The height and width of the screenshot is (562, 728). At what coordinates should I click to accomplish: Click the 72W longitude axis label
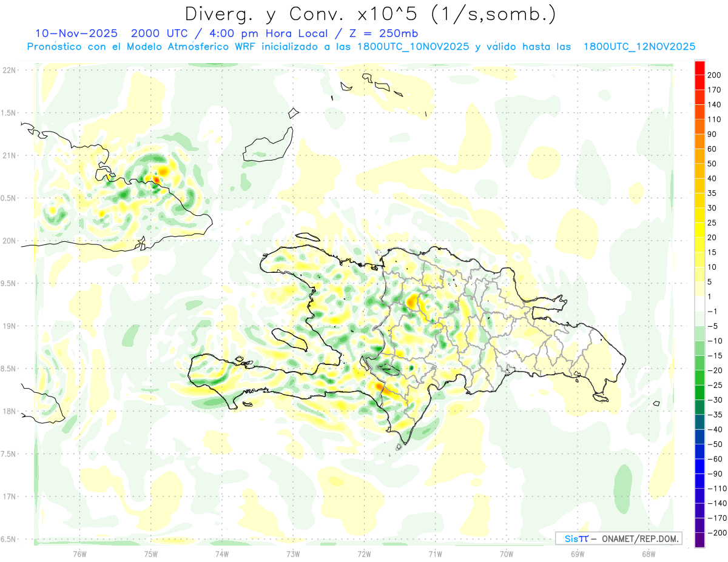coord(364,554)
